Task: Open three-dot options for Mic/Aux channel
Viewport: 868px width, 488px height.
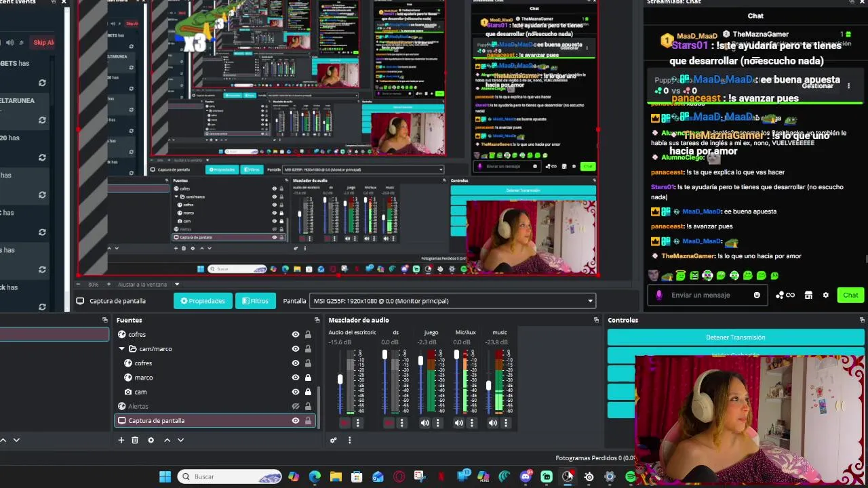Action: pos(471,423)
